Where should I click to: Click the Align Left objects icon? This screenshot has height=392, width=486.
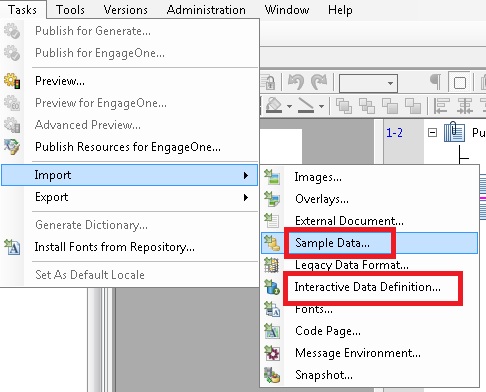441,106
